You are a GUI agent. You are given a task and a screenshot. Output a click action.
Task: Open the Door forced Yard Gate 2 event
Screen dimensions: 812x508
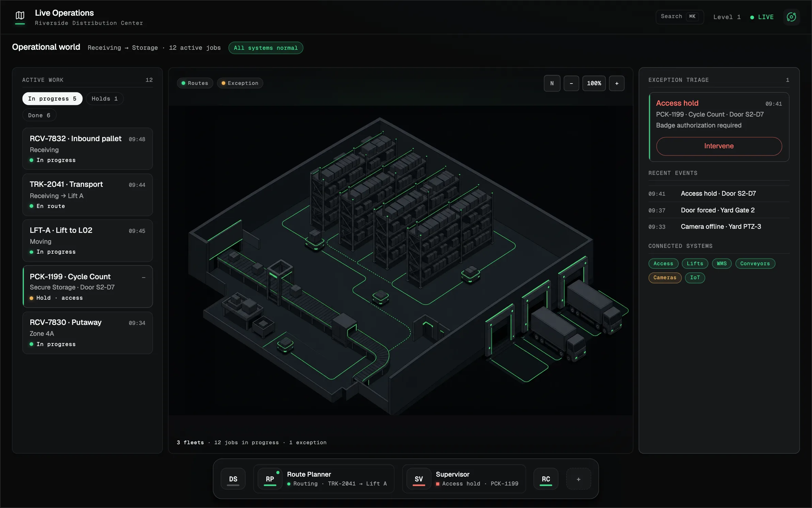click(x=719, y=210)
